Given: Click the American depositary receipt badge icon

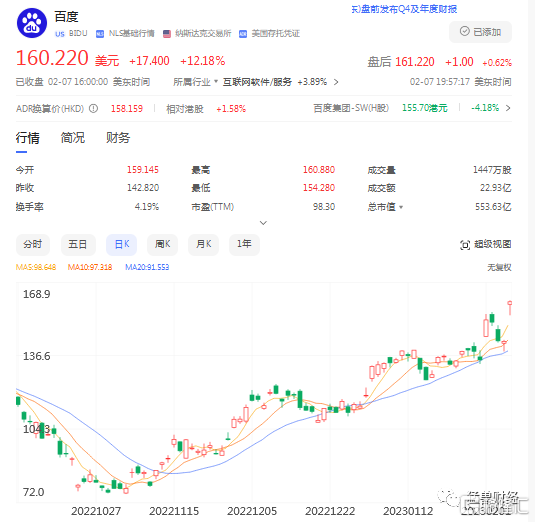Looking at the screenshot, I should point(243,34).
